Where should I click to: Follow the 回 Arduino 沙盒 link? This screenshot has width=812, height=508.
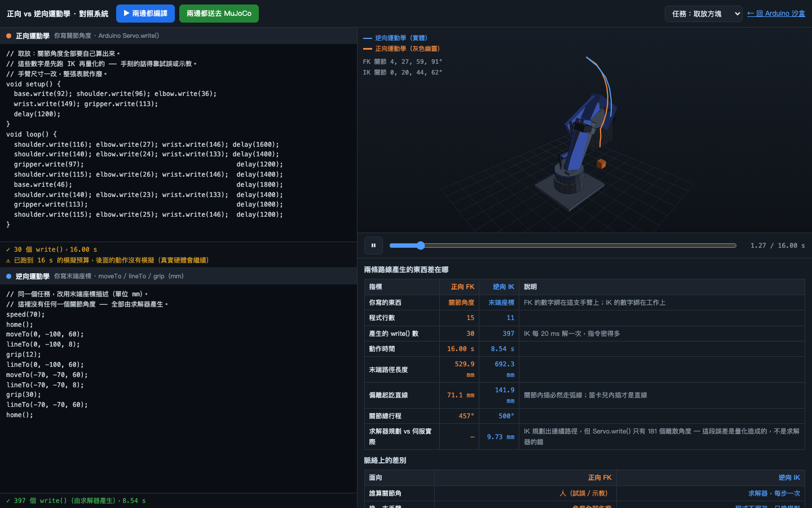776,14
